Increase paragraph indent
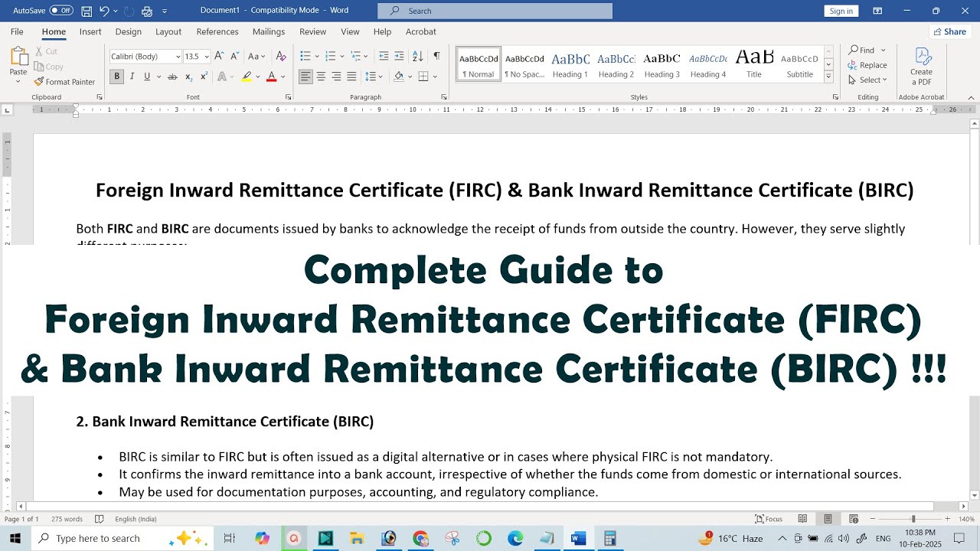This screenshot has height=551, width=980. [399, 57]
